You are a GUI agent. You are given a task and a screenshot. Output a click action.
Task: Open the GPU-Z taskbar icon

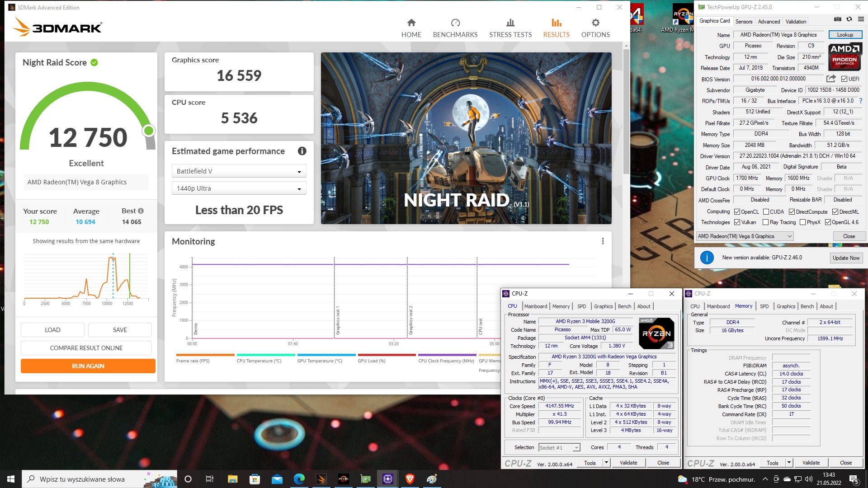click(x=365, y=479)
